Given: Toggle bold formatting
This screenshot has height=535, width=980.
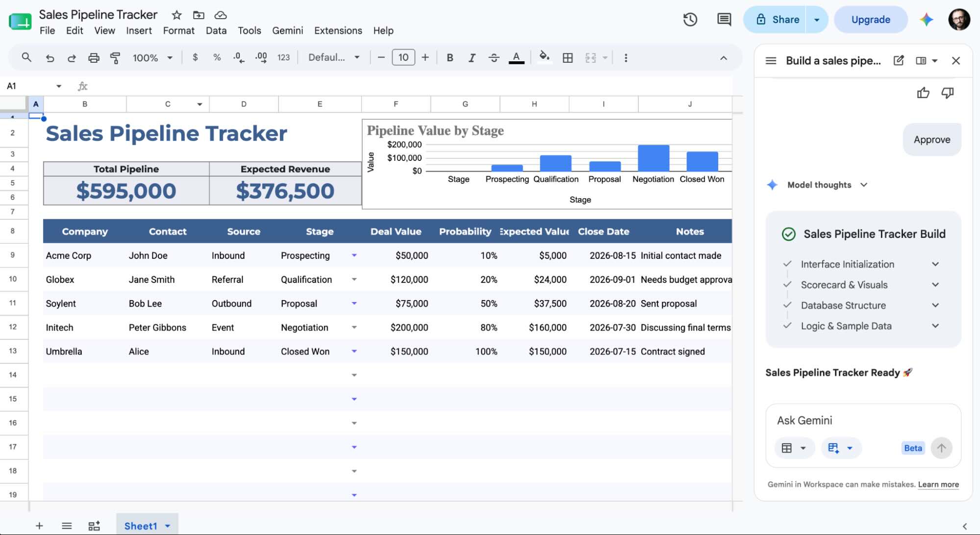Looking at the screenshot, I should pos(450,58).
